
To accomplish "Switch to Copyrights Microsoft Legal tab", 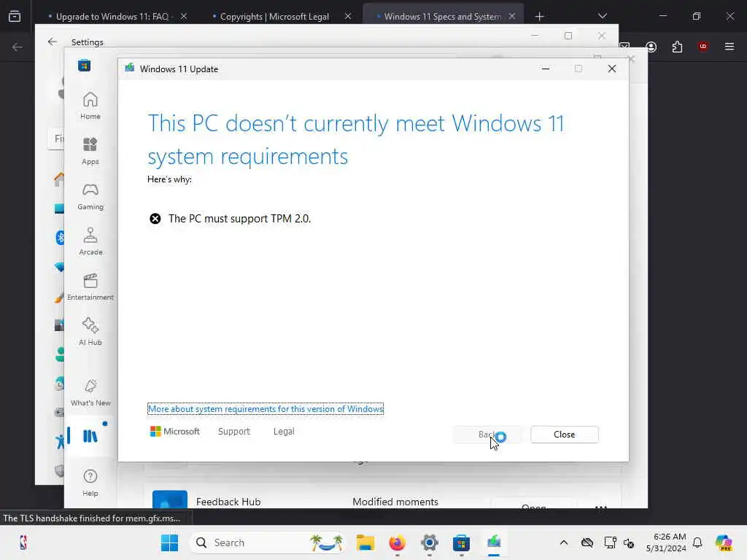I will [x=274, y=16].
